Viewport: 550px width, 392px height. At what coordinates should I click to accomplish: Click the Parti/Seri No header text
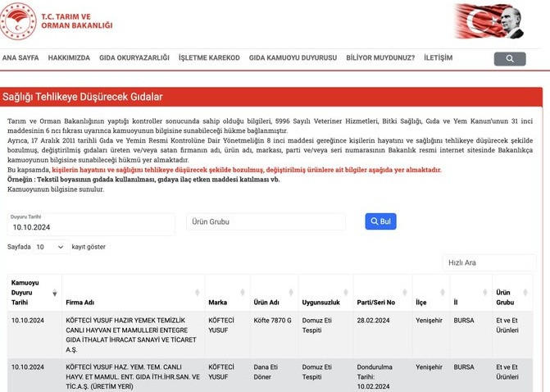[x=376, y=303]
